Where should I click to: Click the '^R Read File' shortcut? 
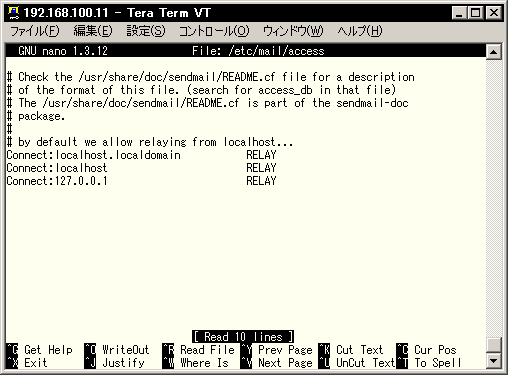tap(199, 350)
